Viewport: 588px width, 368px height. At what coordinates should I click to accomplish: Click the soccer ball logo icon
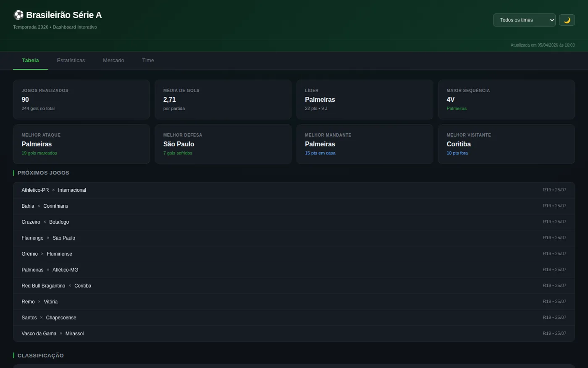point(18,15)
